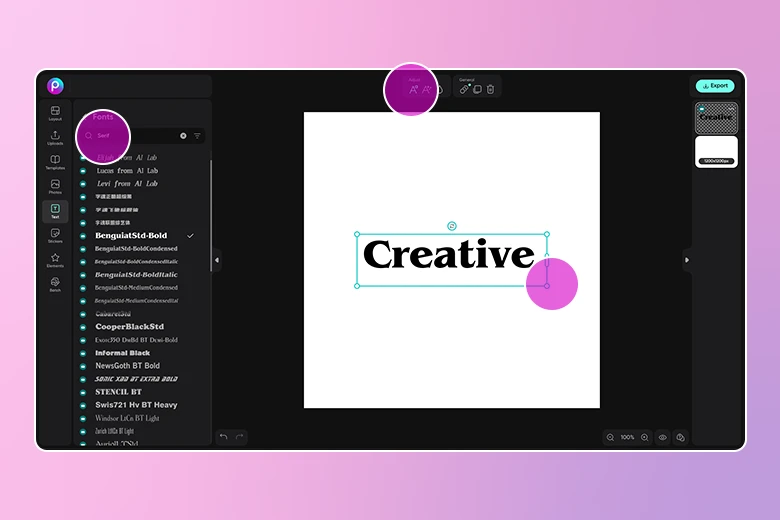Select the Informal Black font
The height and width of the screenshot is (520, 780).
pyautogui.click(x=122, y=353)
